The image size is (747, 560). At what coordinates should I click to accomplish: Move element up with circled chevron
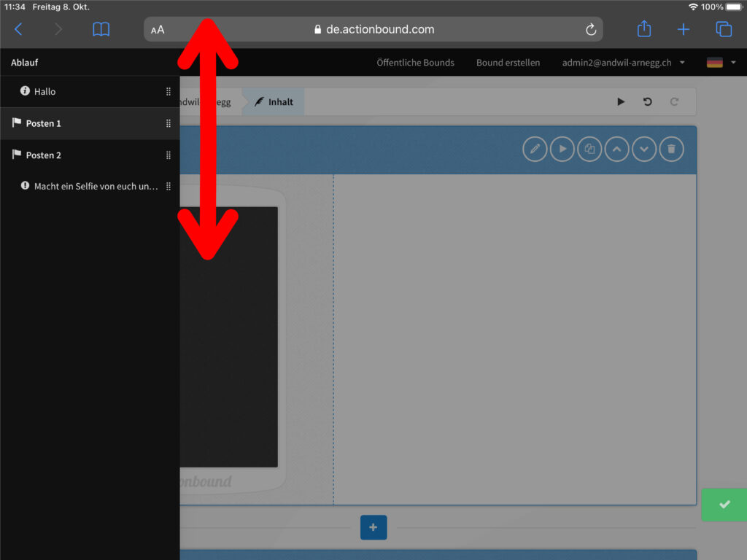(616, 149)
